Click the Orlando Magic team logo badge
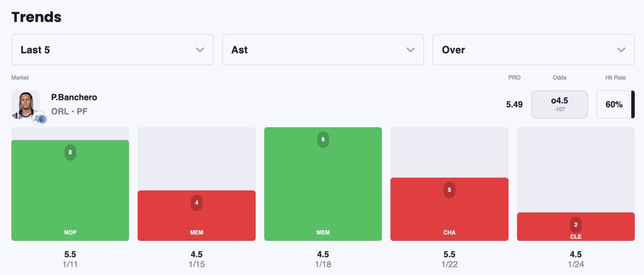 tap(40, 119)
